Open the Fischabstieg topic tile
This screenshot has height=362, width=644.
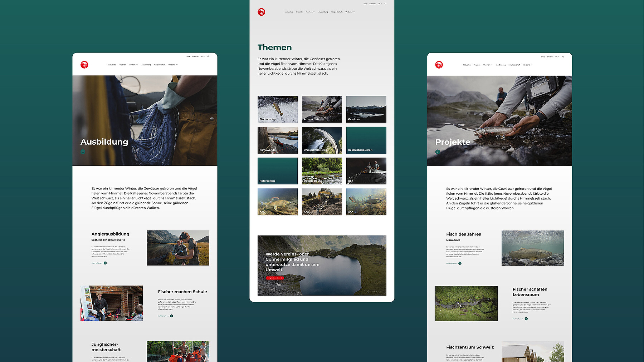click(278, 109)
